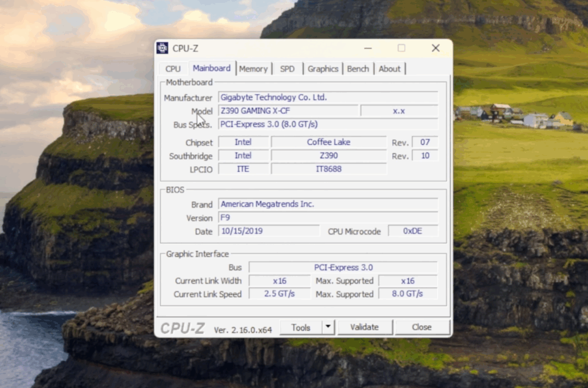Click the PCI-Express 3.0 graphic bus field
The height and width of the screenshot is (388, 588).
343,267
